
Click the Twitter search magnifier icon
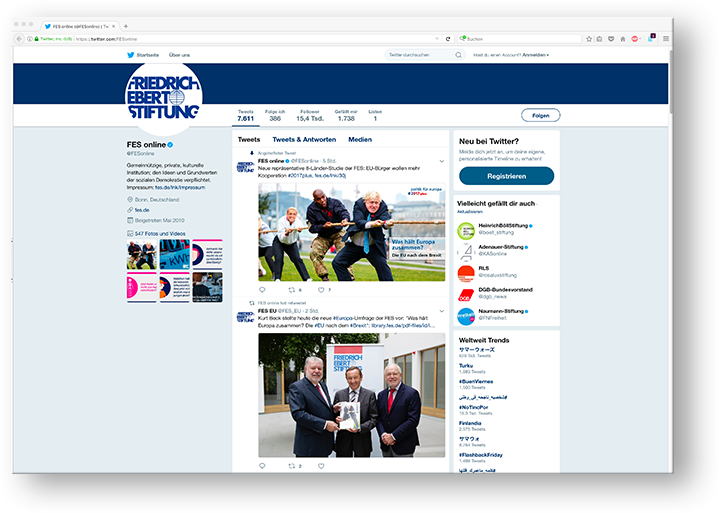[458, 55]
